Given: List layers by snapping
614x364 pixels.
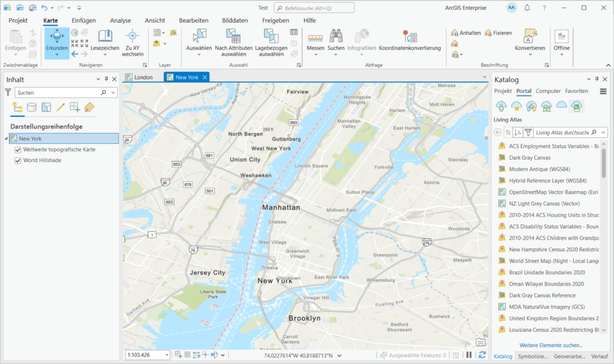Looking at the screenshot, I should click(75, 107).
